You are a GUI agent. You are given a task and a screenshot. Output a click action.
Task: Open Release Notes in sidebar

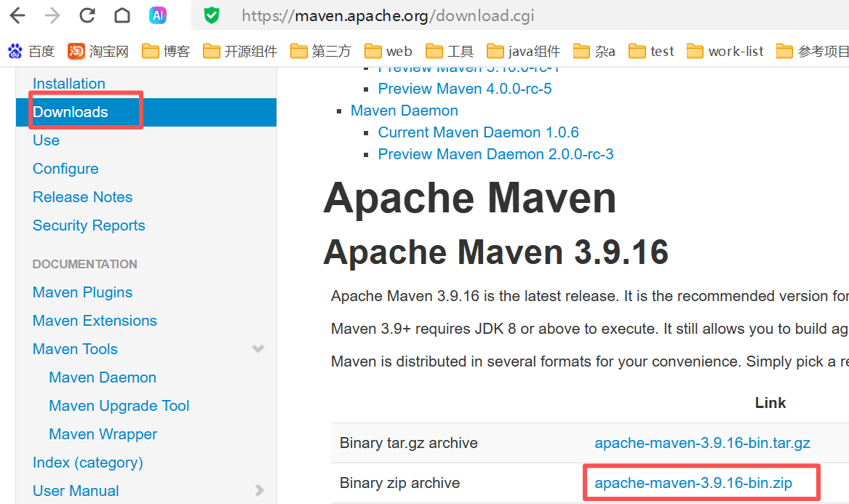pyautogui.click(x=82, y=197)
